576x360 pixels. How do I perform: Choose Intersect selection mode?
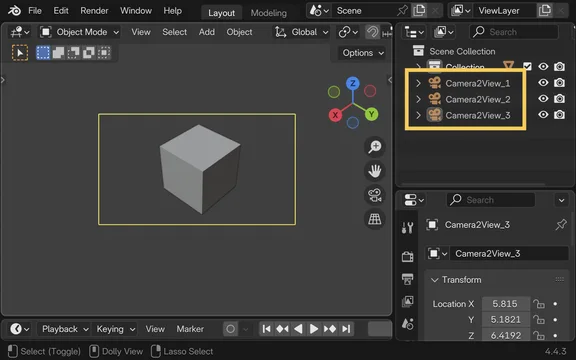tap(104, 53)
